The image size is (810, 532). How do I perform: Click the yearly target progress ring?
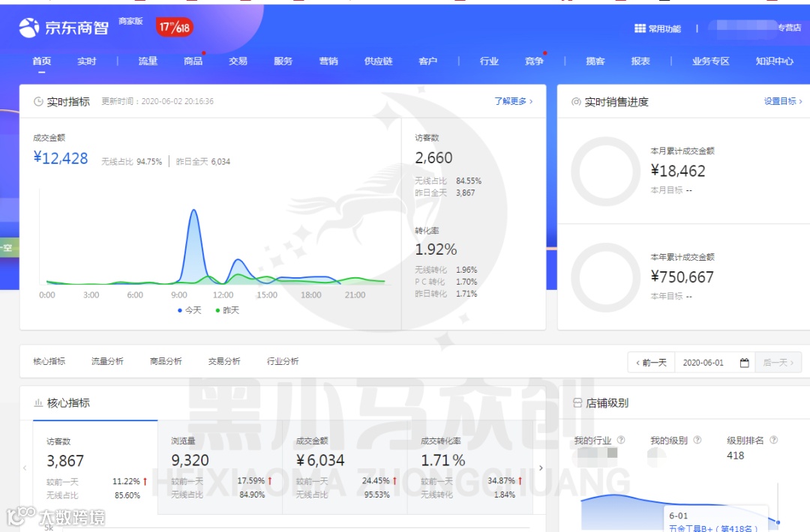(605, 277)
